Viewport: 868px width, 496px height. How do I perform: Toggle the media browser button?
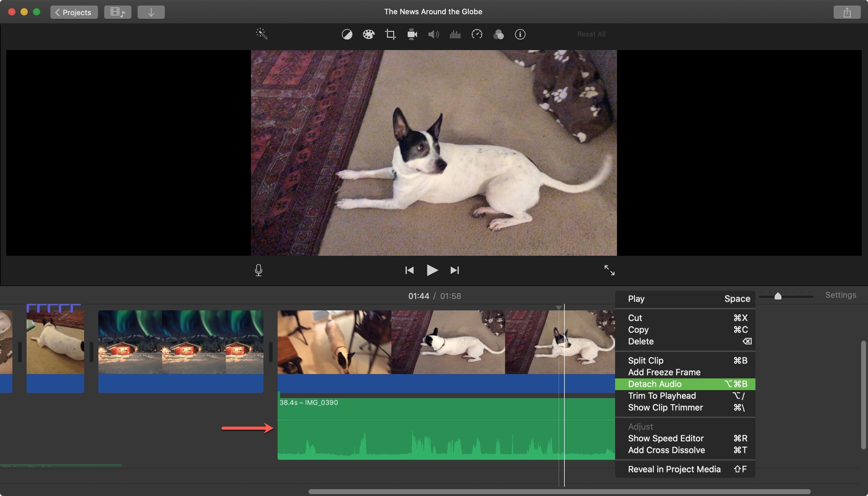point(118,12)
